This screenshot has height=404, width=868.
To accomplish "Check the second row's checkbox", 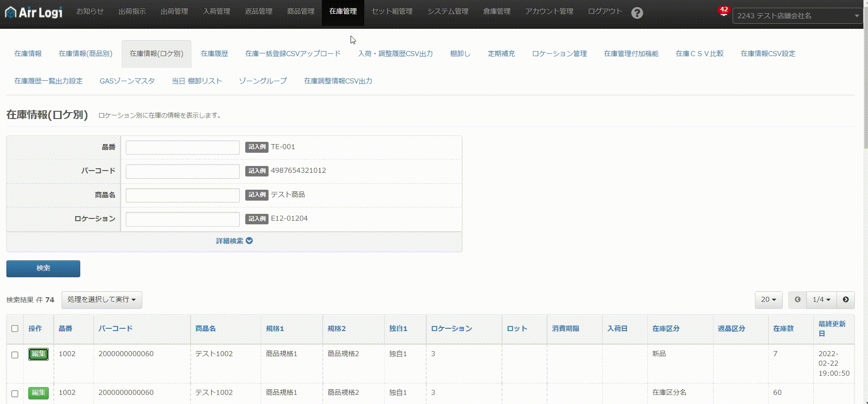I will [x=15, y=394].
